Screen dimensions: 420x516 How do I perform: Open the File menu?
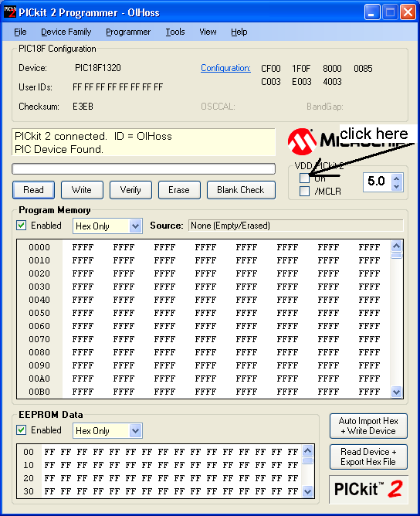(x=20, y=32)
